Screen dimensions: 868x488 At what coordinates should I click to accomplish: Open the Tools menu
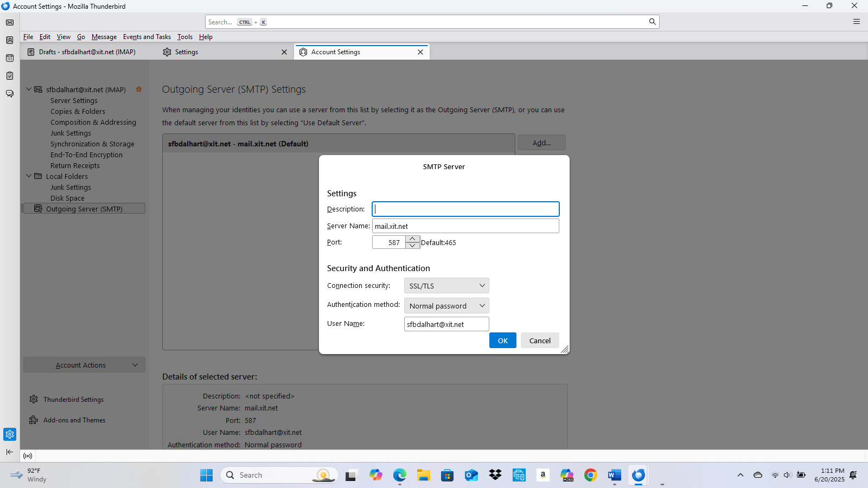(x=185, y=37)
